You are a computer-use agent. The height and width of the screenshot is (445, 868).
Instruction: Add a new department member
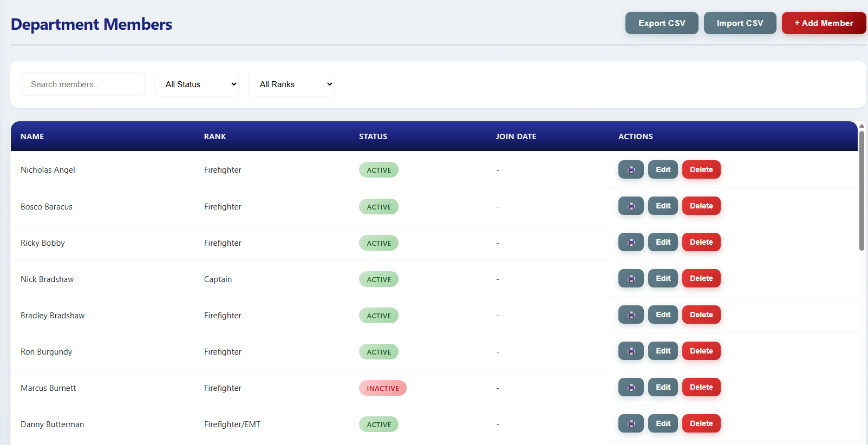click(x=824, y=23)
